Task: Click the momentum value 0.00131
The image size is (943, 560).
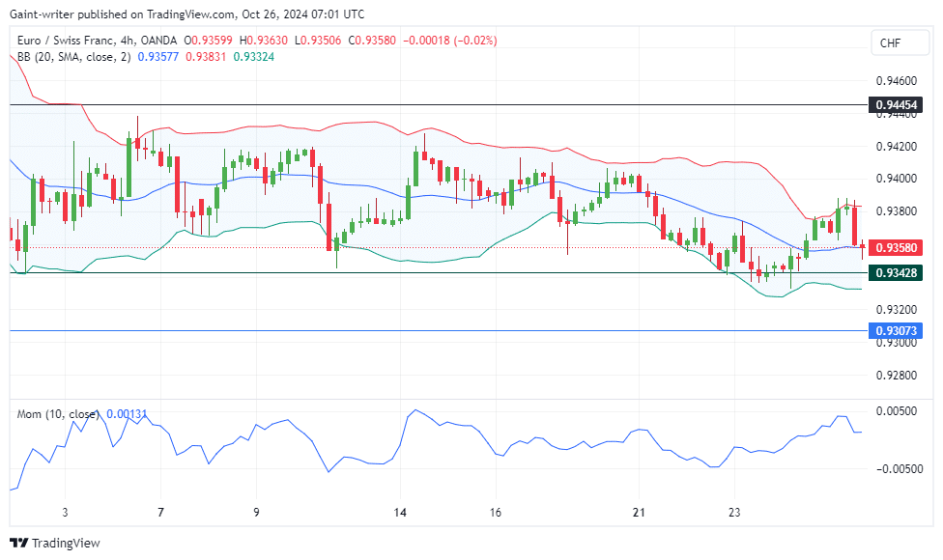Action: tap(127, 414)
